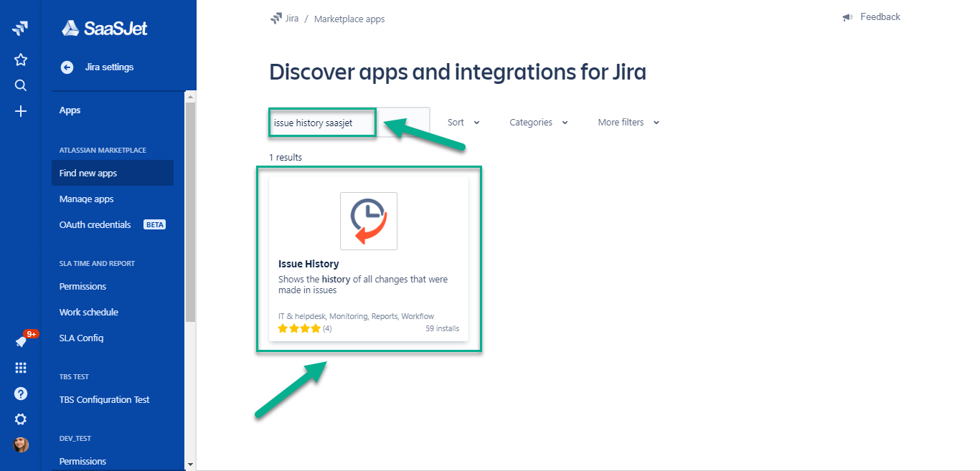Select Manage apps in sidebar
This screenshot has width=980, height=471.
[x=87, y=199]
